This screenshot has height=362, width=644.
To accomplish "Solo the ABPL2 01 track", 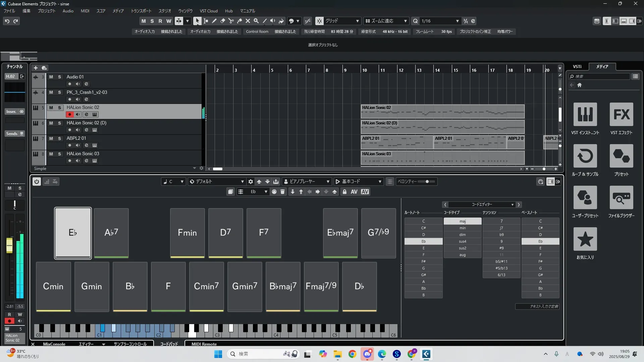I will [x=59, y=138].
